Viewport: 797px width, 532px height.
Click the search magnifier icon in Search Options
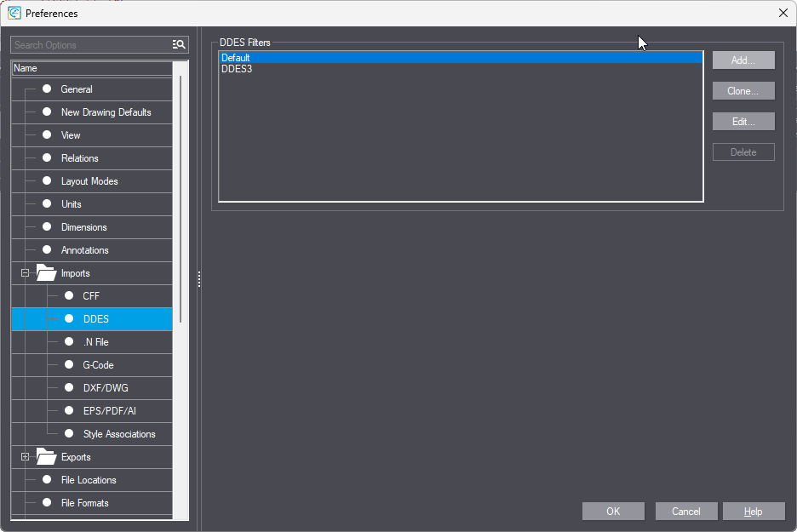coord(179,44)
